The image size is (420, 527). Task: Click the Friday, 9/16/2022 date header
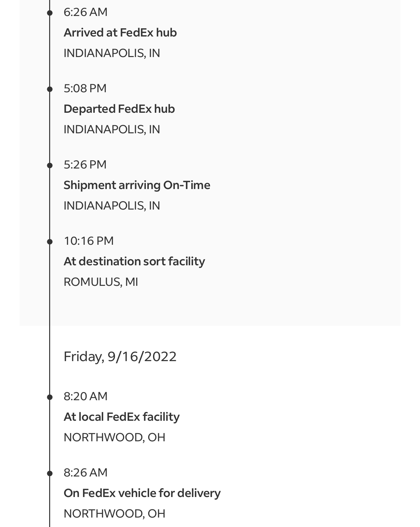coord(120,357)
